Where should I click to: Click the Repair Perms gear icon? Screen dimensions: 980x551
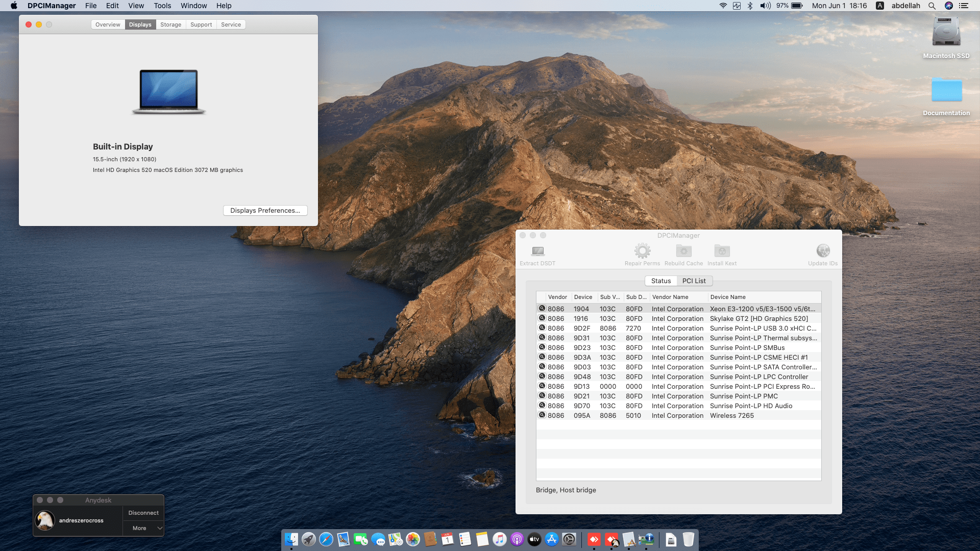pyautogui.click(x=642, y=251)
